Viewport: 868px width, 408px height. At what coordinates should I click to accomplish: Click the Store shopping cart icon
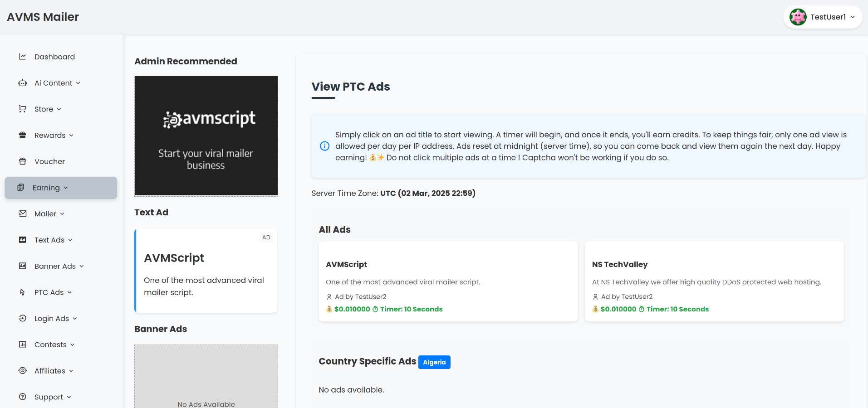coord(23,109)
